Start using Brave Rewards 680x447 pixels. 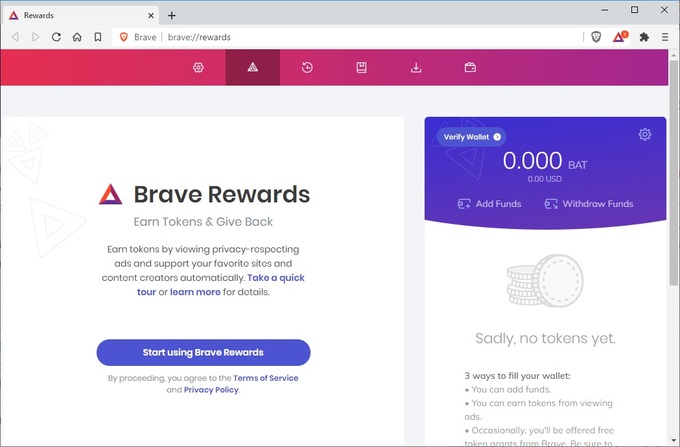(203, 352)
